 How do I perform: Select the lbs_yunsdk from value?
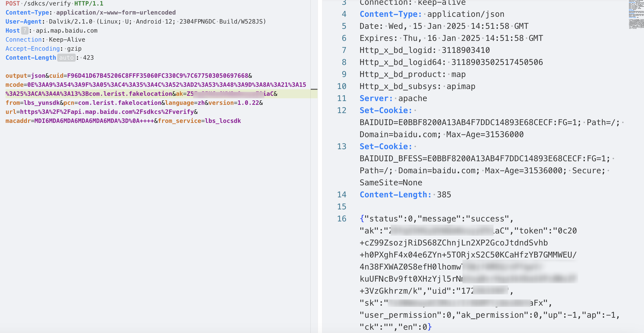point(42,103)
